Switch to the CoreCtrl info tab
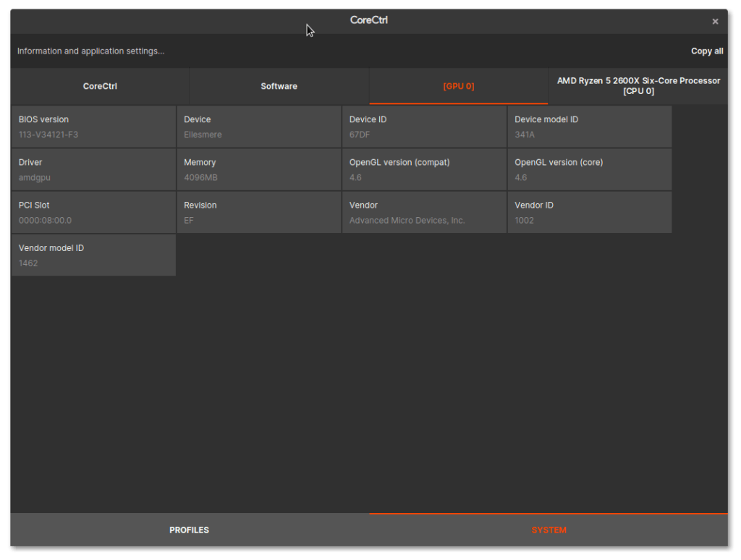 100,86
